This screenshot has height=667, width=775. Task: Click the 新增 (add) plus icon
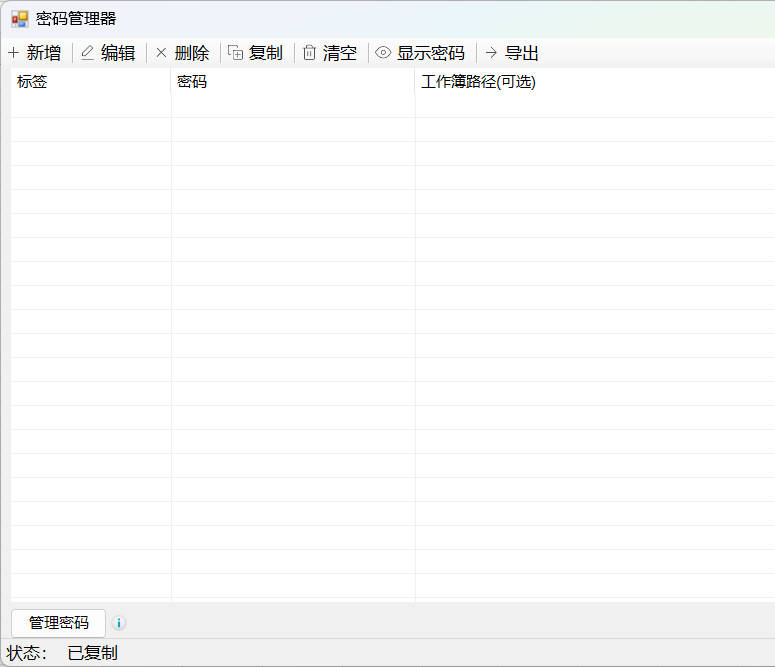(13, 53)
